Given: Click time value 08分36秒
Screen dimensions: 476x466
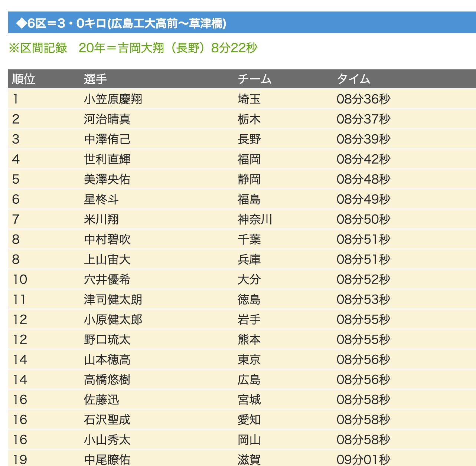Looking at the screenshot, I should (363, 99).
